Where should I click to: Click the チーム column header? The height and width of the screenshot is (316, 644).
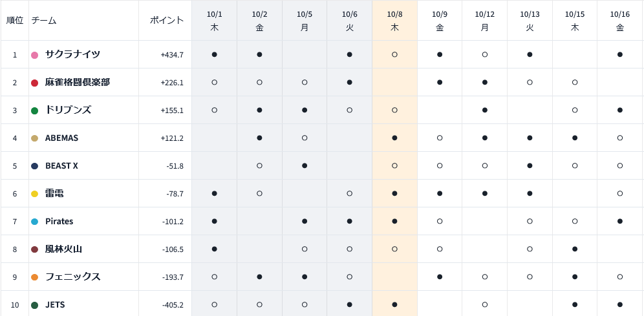[44, 21]
